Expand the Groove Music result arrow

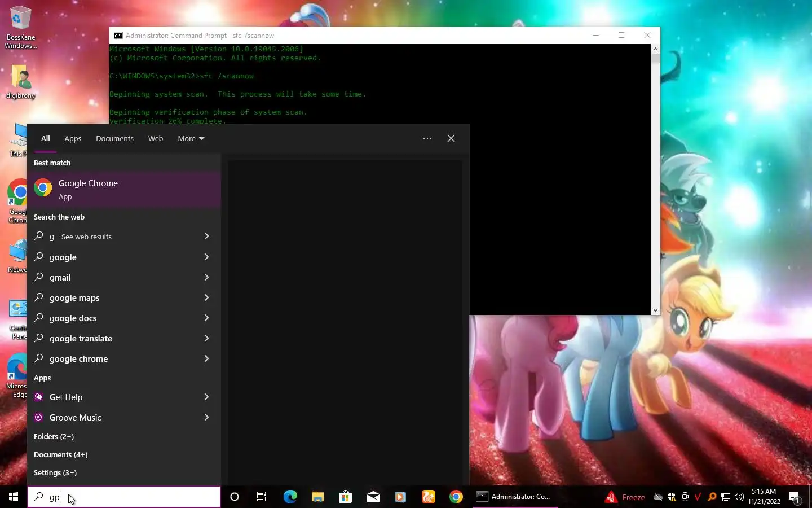(206, 417)
